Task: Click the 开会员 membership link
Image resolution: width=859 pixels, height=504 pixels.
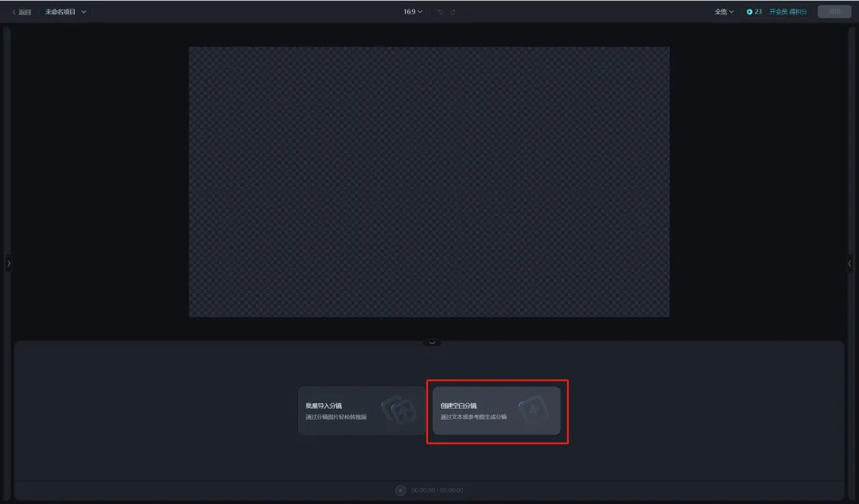Action: [x=777, y=12]
